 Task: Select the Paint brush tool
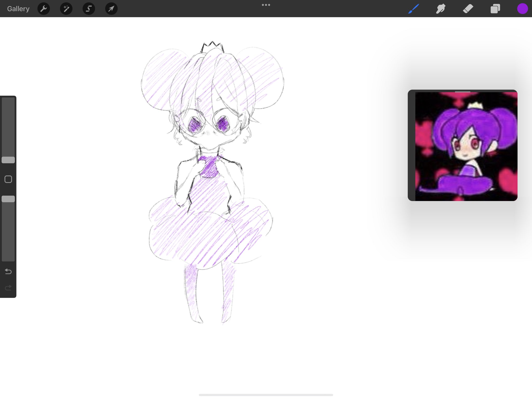point(414,9)
